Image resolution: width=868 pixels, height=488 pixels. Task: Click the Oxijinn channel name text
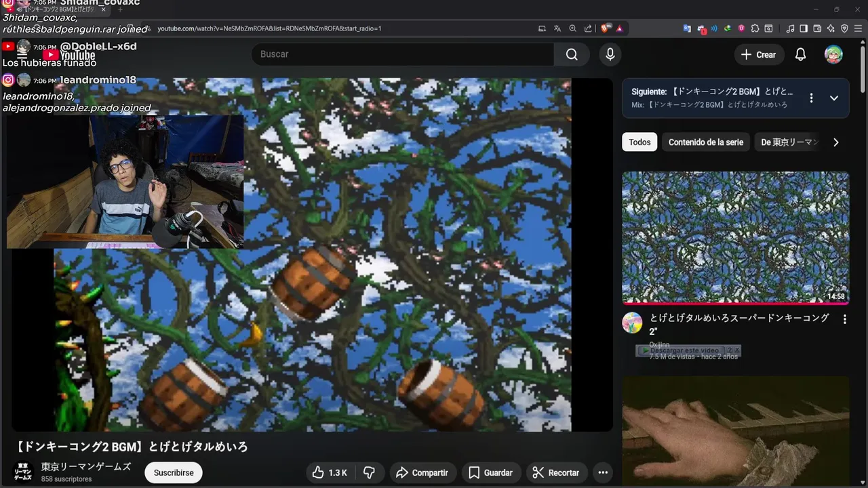(x=659, y=344)
